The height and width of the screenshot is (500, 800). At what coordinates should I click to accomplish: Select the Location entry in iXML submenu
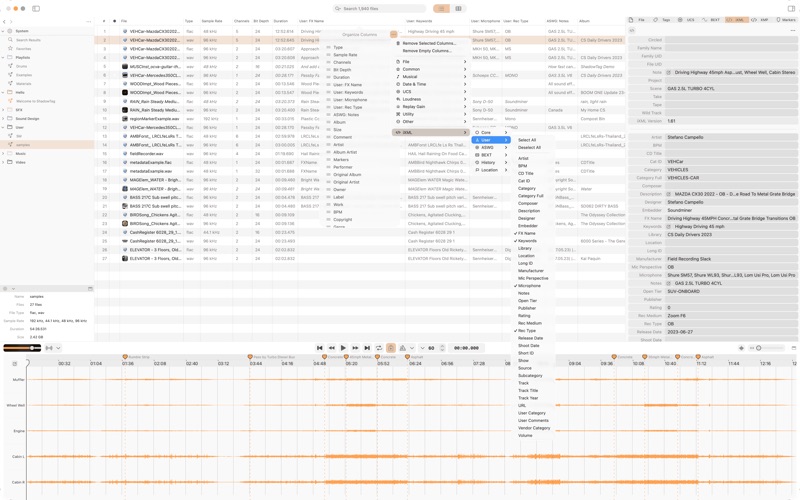[x=491, y=170]
